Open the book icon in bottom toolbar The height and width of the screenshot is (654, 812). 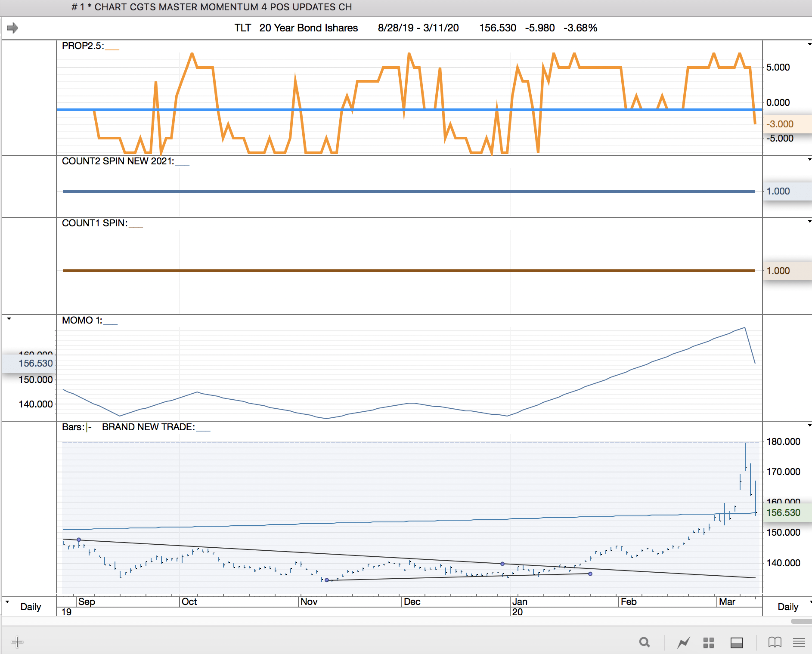pyautogui.click(x=775, y=642)
